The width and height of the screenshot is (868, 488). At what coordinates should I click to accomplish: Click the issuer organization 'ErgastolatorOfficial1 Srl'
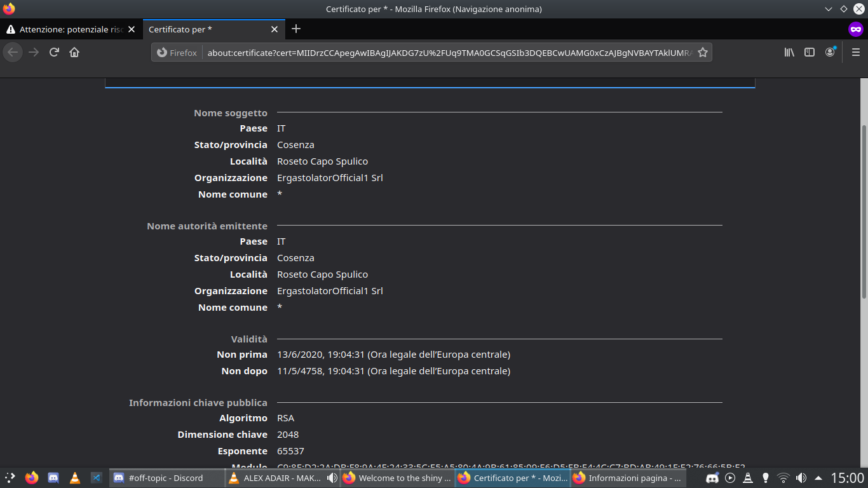pyautogui.click(x=330, y=291)
